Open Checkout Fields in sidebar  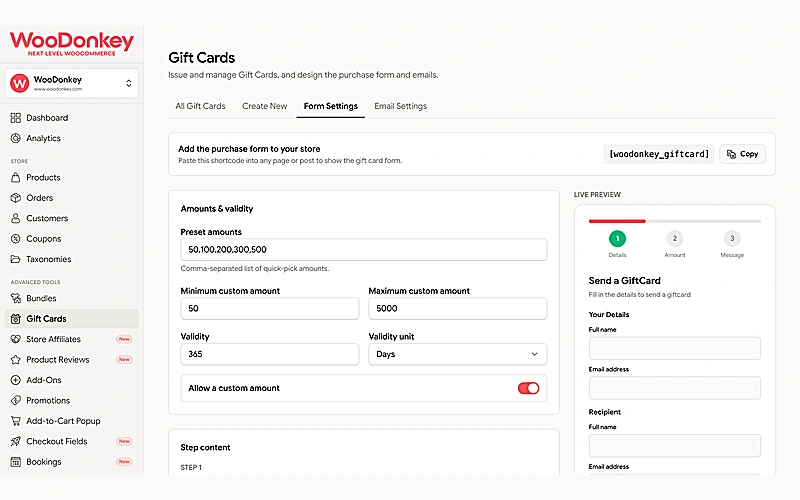71,441
